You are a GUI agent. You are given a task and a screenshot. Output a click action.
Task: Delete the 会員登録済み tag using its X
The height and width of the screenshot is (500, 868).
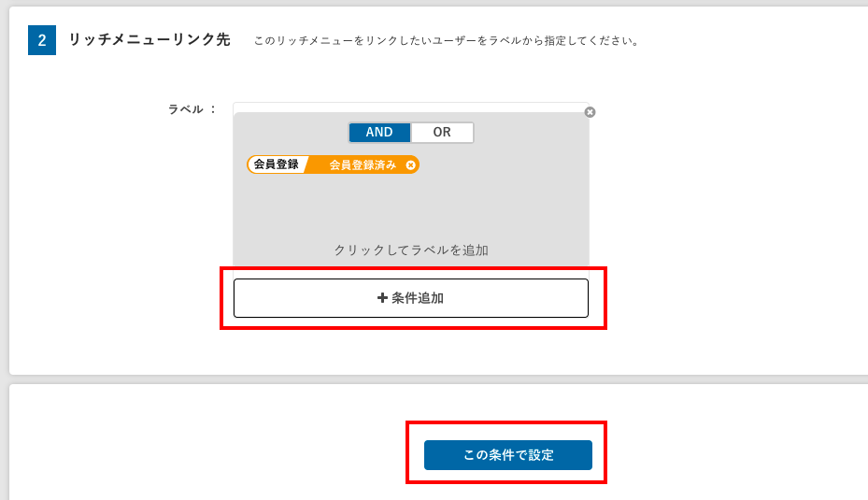click(410, 164)
